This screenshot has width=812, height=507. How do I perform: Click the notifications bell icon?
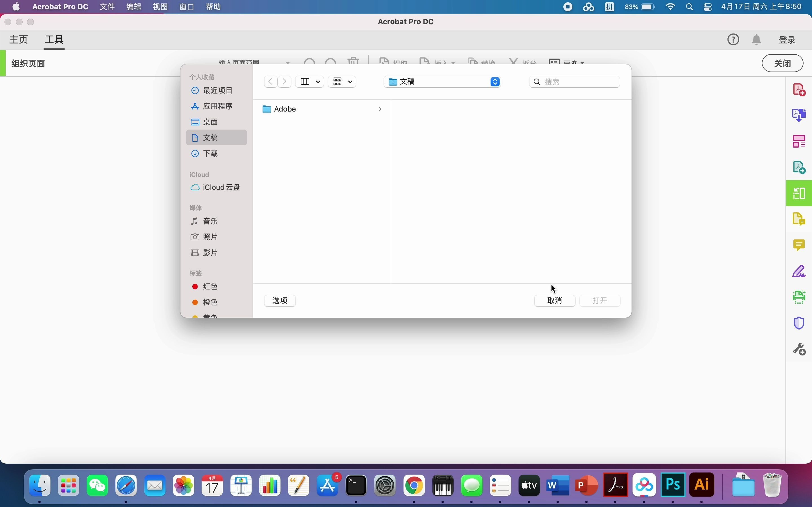756,39
